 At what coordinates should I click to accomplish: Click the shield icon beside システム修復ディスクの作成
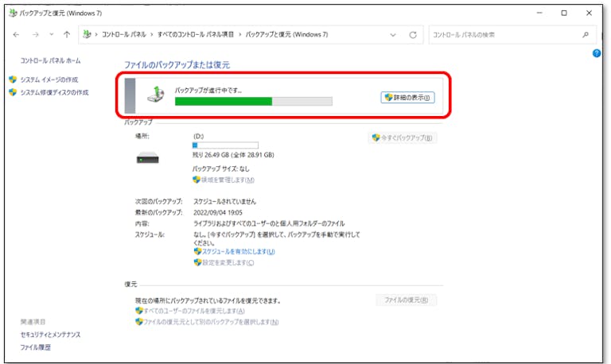point(13,92)
